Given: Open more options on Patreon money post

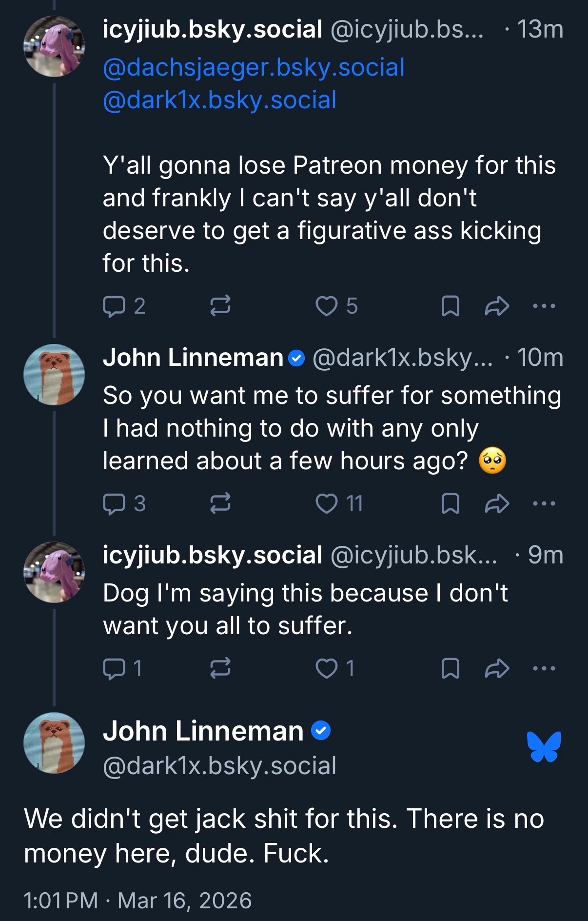Looking at the screenshot, I should (544, 306).
